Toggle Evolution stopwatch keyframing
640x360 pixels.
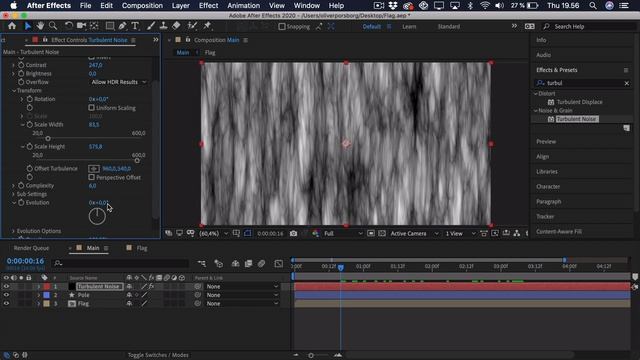tap(21, 202)
